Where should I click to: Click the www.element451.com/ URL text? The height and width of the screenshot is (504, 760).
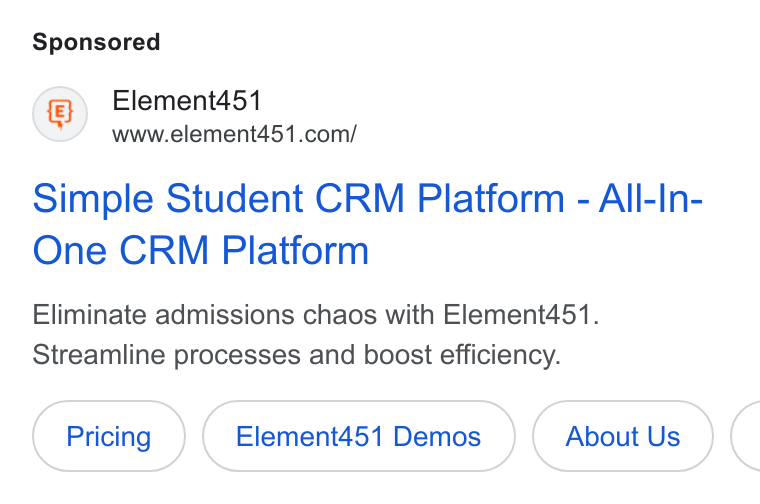[x=235, y=134]
